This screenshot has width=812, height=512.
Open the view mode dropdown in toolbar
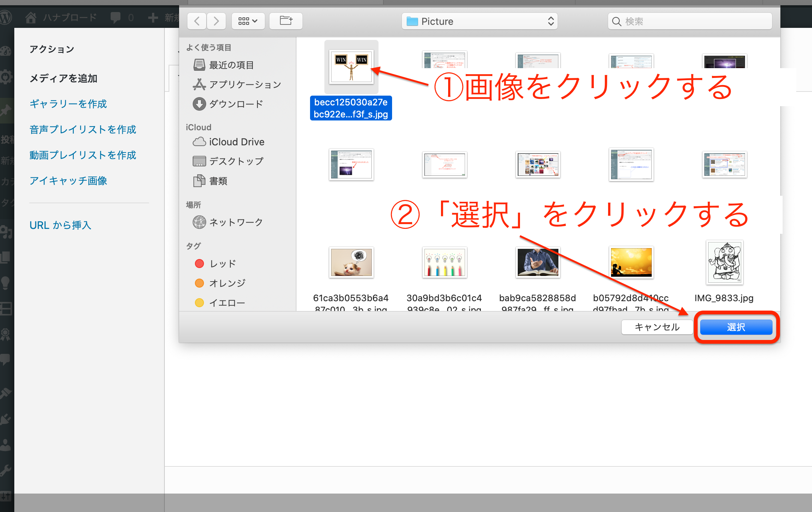248,21
